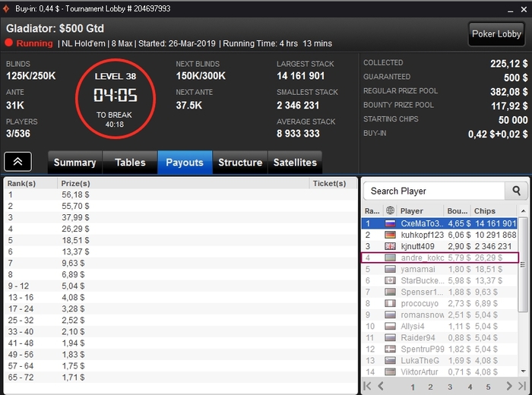Click the scroll down arrow in player list

[523, 371]
